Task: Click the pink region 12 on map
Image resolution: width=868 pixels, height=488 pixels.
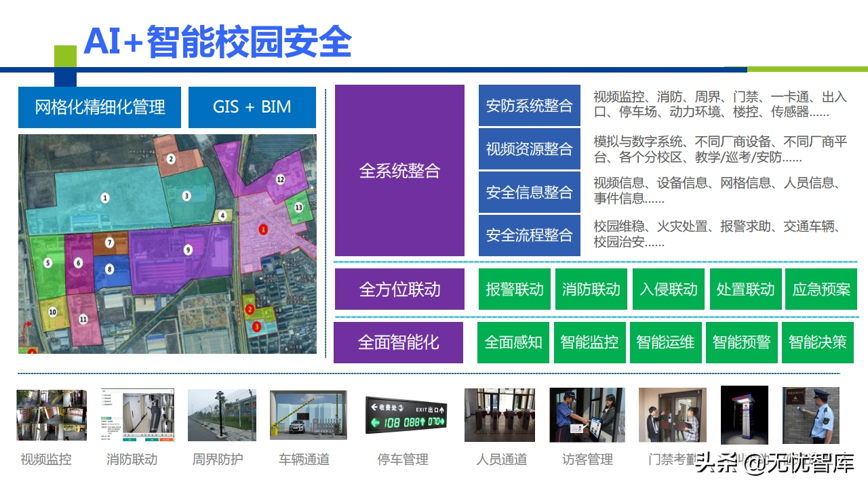Action: coord(279,179)
